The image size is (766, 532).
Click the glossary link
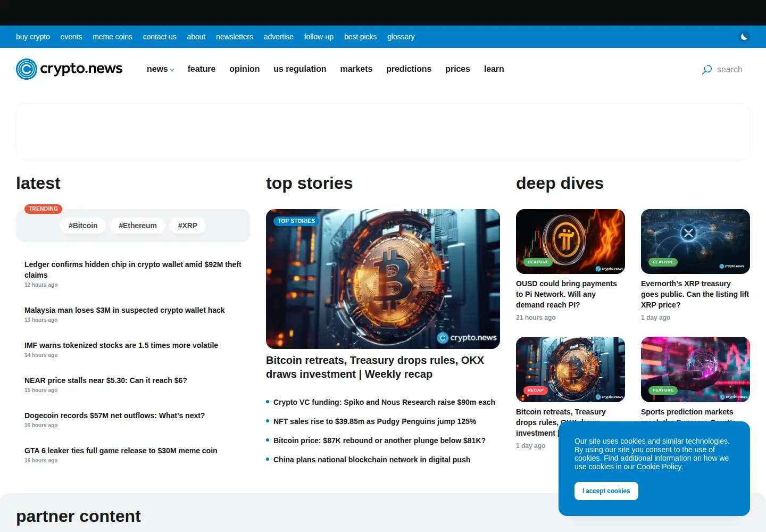point(401,37)
